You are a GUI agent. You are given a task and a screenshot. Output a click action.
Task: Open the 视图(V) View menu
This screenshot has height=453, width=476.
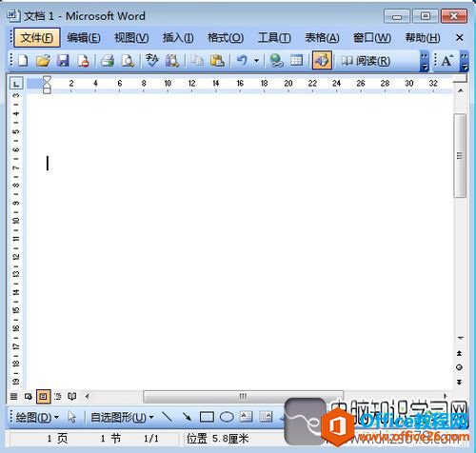click(131, 38)
